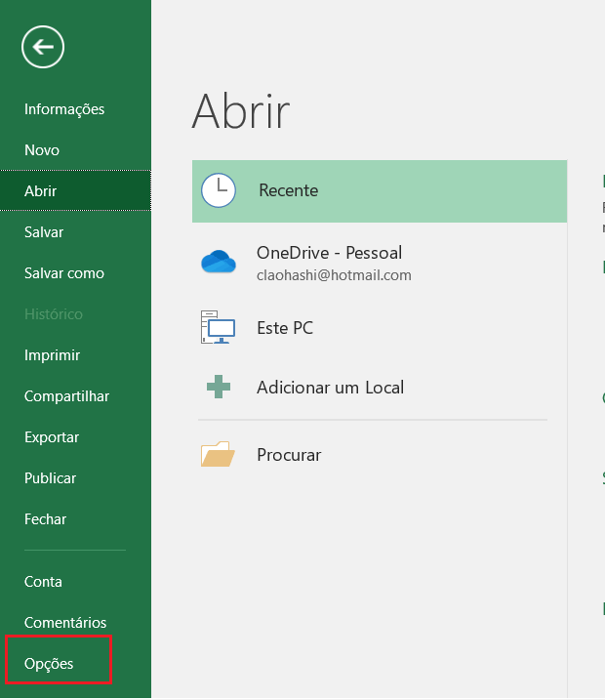Choose Fechar to close the workbook

[x=45, y=519]
